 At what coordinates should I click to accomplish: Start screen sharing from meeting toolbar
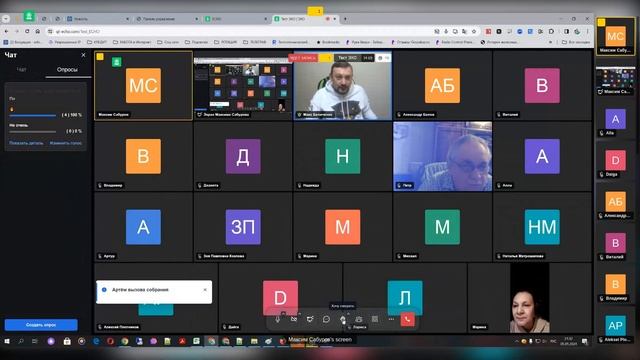coord(310,319)
